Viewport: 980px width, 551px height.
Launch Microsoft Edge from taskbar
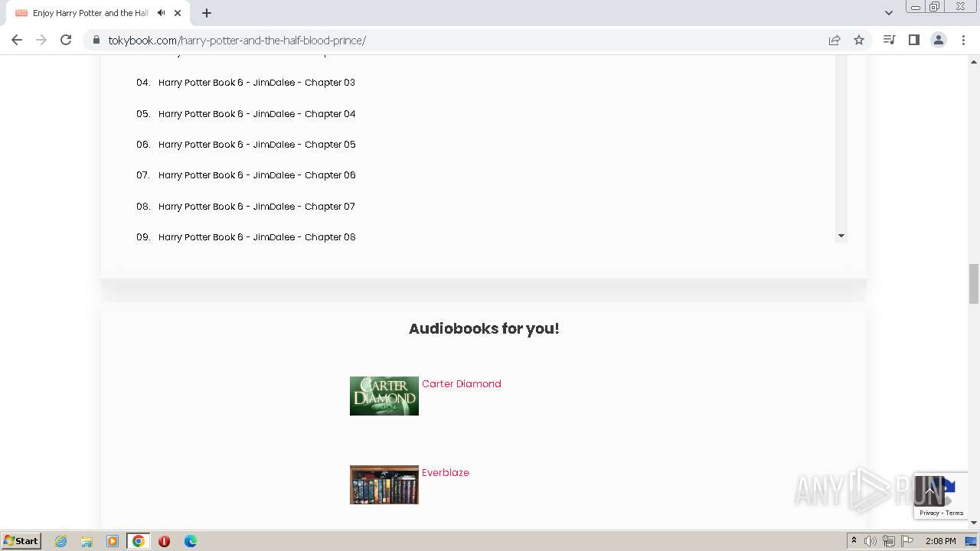(191, 541)
